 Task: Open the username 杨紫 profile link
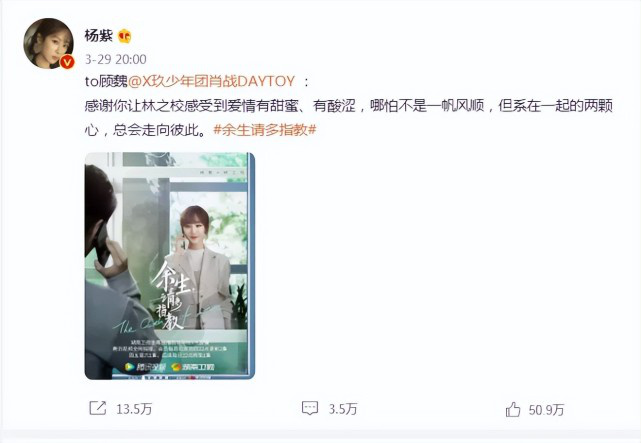(99, 36)
